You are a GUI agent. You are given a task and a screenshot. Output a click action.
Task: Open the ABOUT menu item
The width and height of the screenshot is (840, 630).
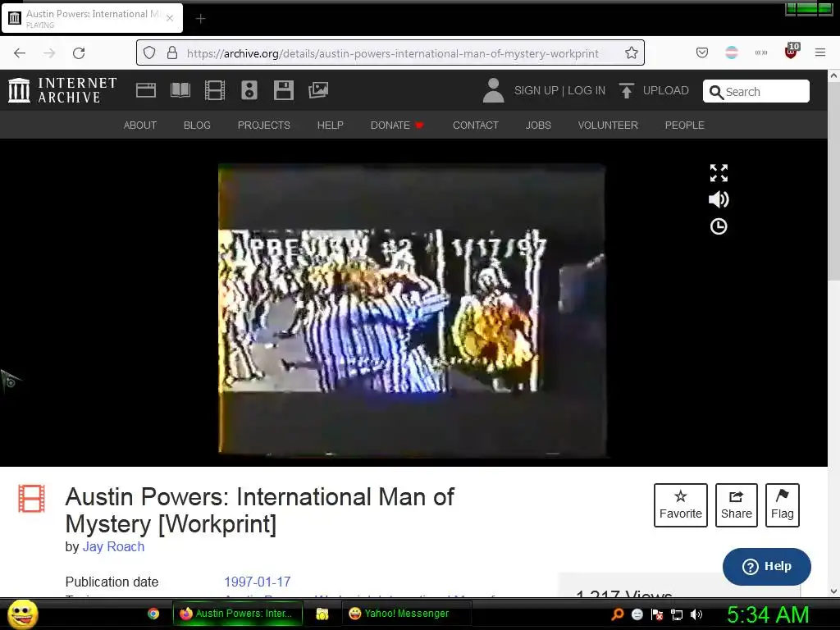(x=140, y=126)
